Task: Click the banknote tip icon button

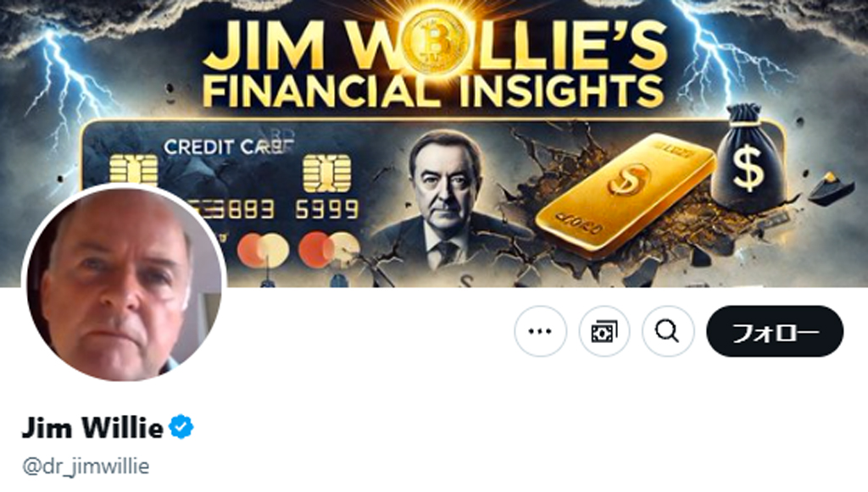Action: [604, 331]
